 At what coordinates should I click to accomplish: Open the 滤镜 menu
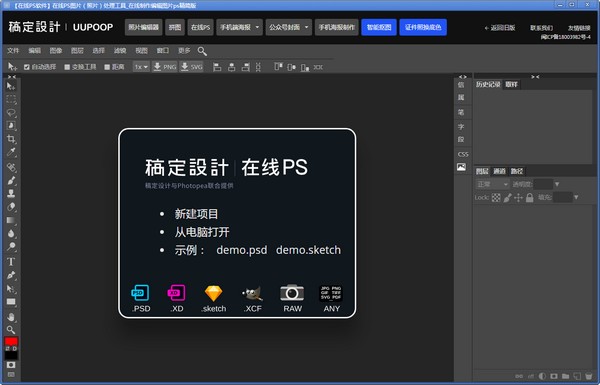[x=120, y=51]
